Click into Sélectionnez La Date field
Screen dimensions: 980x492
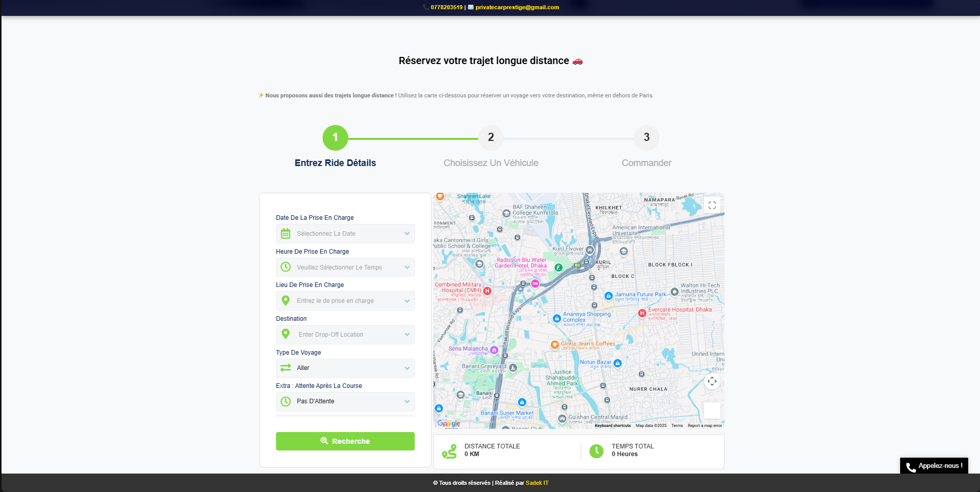(345, 234)
